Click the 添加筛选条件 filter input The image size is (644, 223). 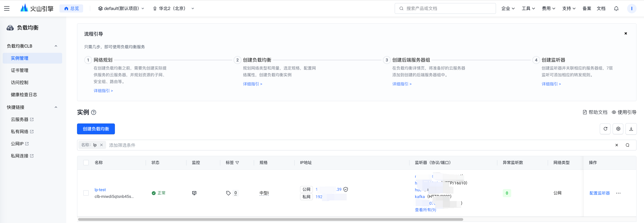[360, 145]
